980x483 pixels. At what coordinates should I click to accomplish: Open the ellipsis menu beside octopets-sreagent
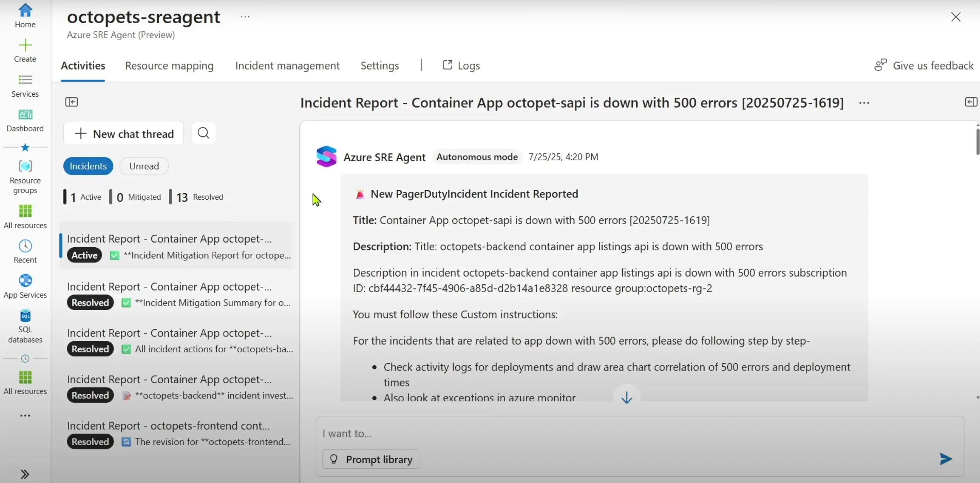[245, 17]
